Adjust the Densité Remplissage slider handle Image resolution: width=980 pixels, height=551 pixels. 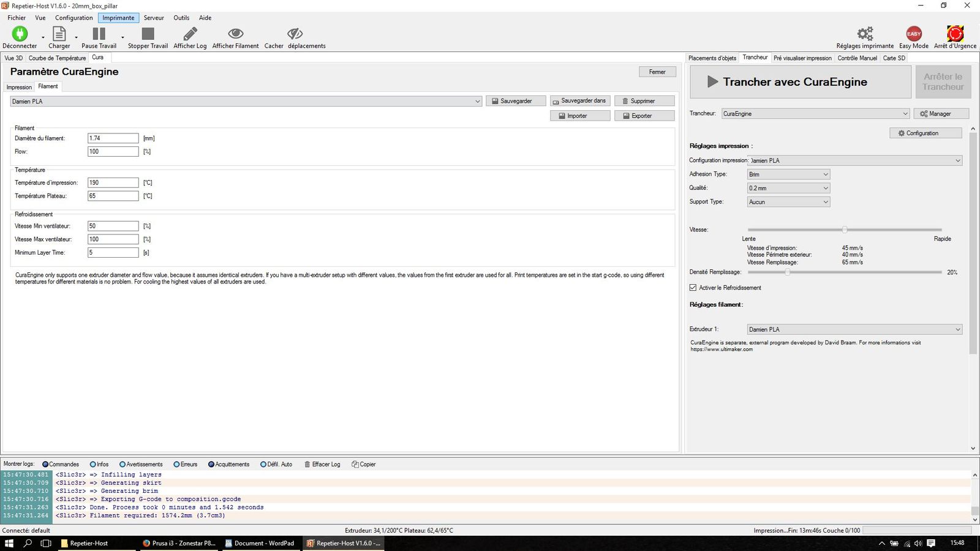(787, 272)
